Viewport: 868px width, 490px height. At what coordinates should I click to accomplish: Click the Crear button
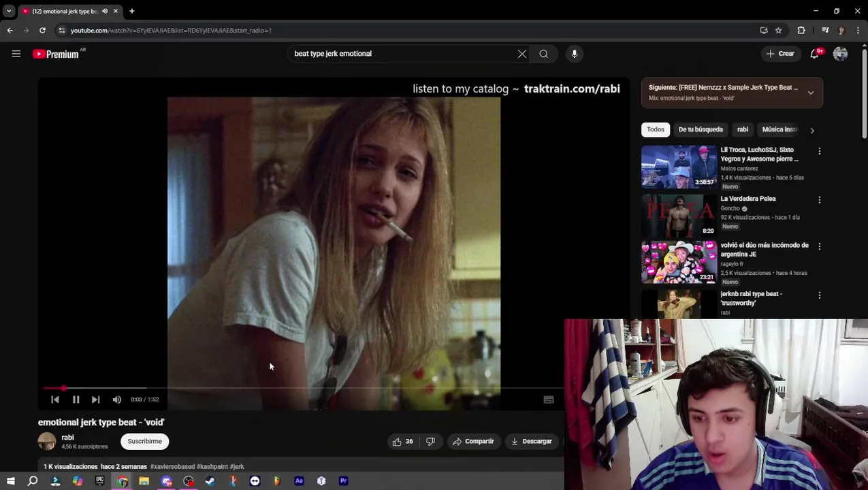tap(780, 54)
